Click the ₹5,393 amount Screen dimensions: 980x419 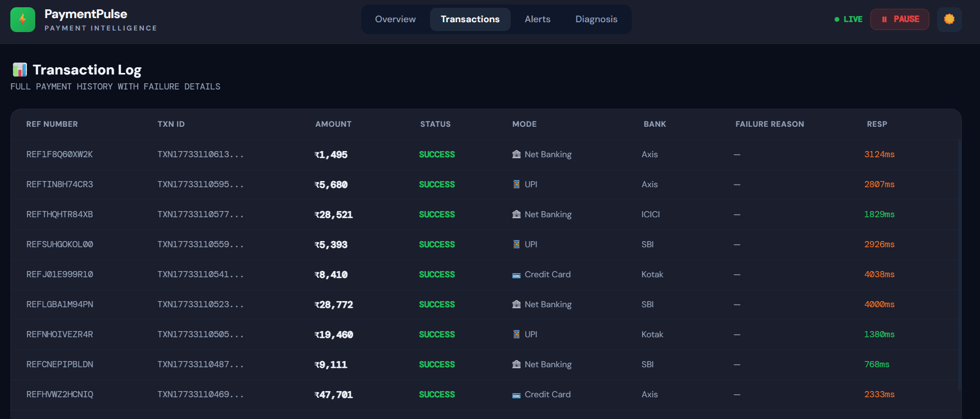331,245
